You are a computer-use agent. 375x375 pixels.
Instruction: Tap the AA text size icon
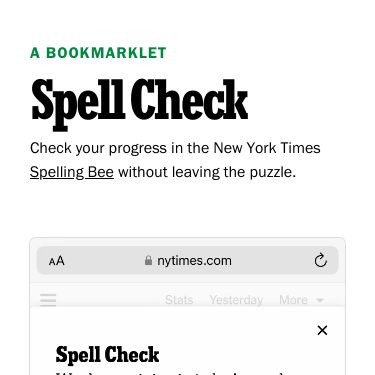57,261
